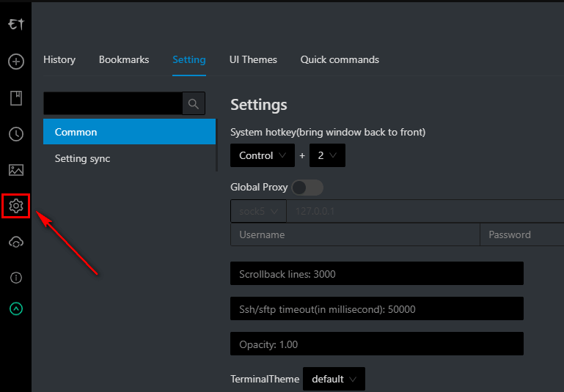Click the green upgrade arrow icon
564x392 pixels.
click(x=15, y=309)
